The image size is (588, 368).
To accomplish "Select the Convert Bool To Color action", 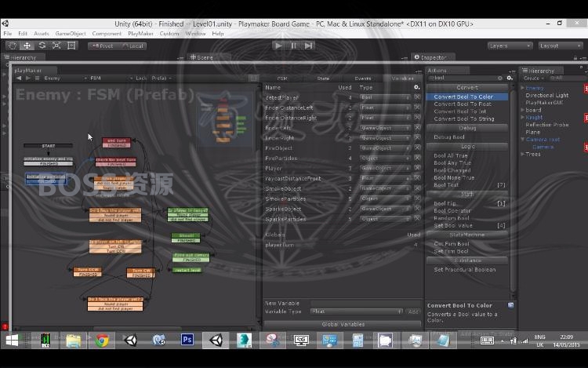I will [467, 97].
